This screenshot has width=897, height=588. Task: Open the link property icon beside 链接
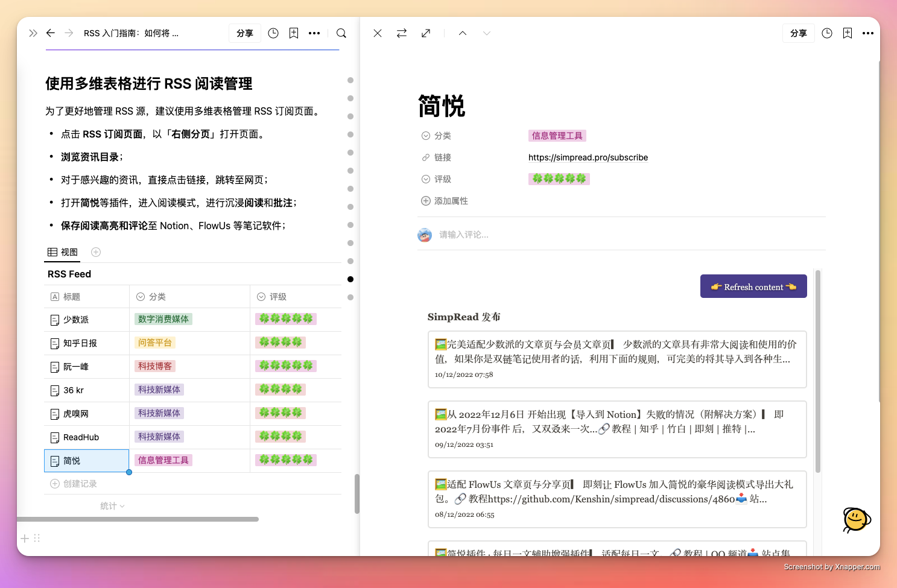coord(425,157)
